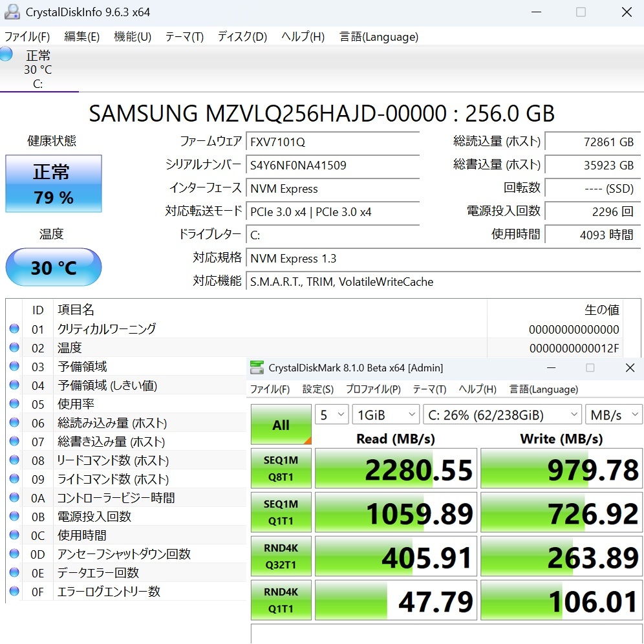The height and width of the screenshot is (644, 644).
Task: Click status dot for ID 03 予備領域
Action: 14,366
